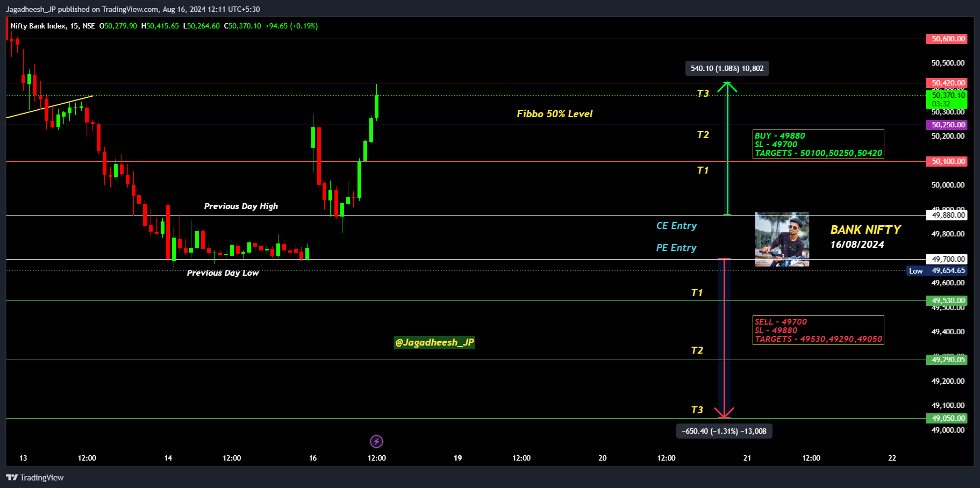980x488 pixels.
Task: Select the green upward price range arrow
Action: (x=727, y=148)
